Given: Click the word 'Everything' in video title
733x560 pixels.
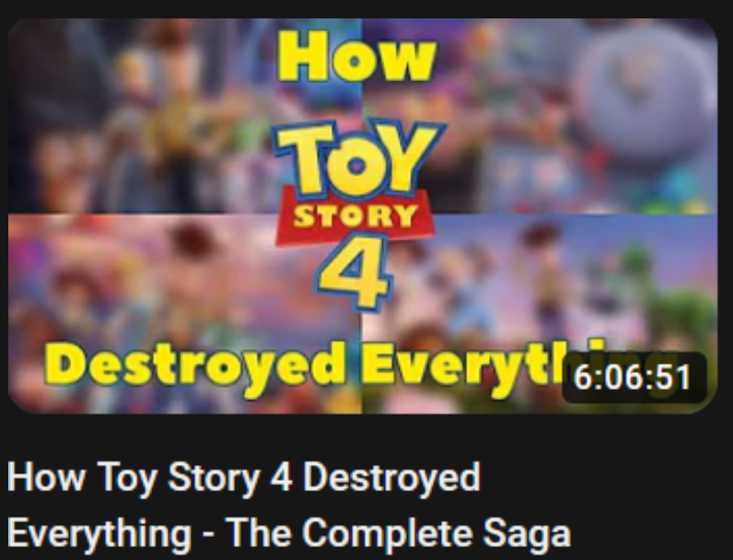Looking at the screenshot, I should coord(99,534).
